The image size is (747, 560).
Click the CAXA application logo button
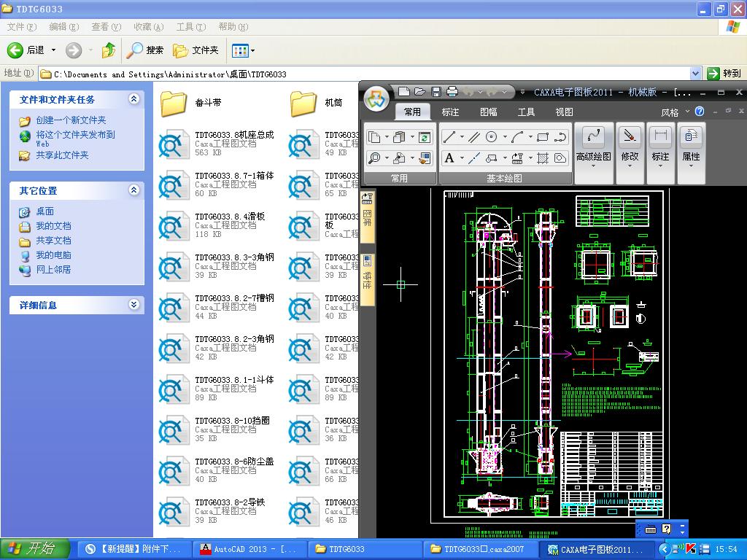(377, 98)
